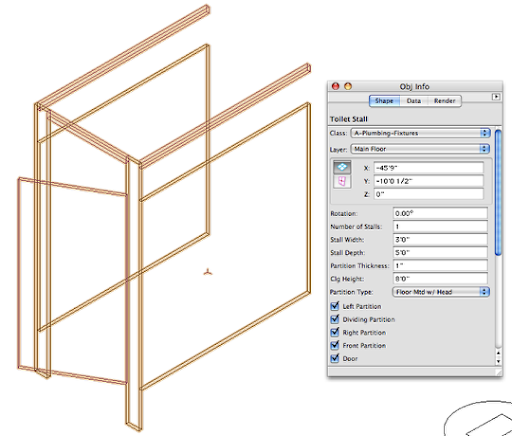
Task: Uncheck the Dividing Partition checkbox
Action: click(x=335, y=319)
